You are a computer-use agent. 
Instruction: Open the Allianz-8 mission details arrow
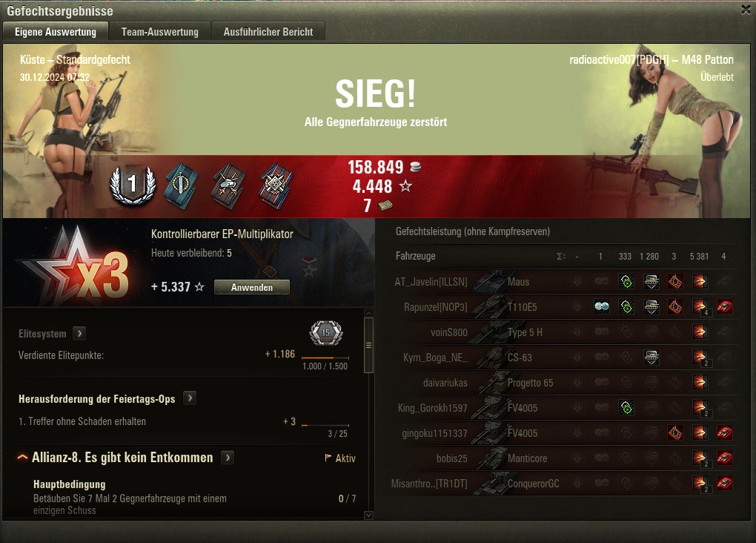pyautogui.click(x=228, y=457)
